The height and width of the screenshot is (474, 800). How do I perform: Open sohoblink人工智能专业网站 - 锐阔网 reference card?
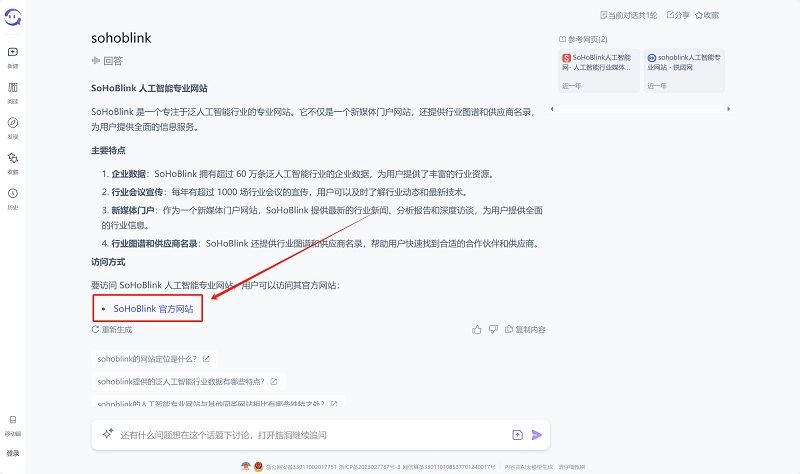click(684, 71)
